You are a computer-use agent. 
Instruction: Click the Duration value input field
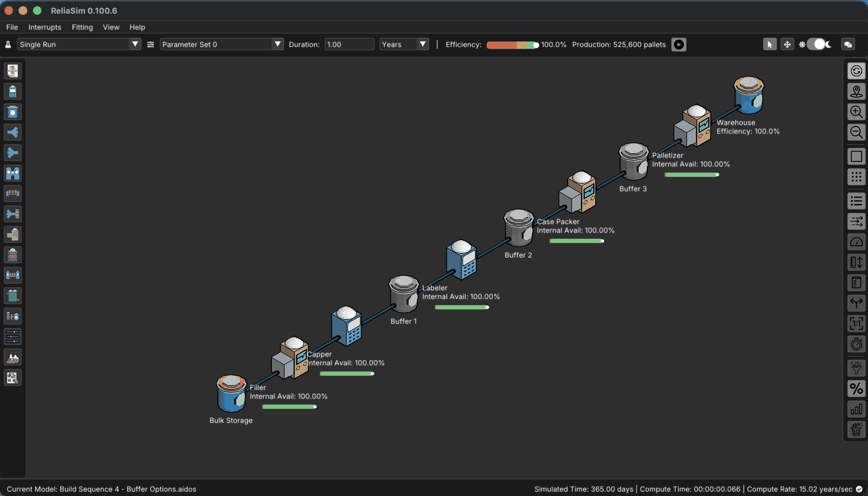pos(350,45)
